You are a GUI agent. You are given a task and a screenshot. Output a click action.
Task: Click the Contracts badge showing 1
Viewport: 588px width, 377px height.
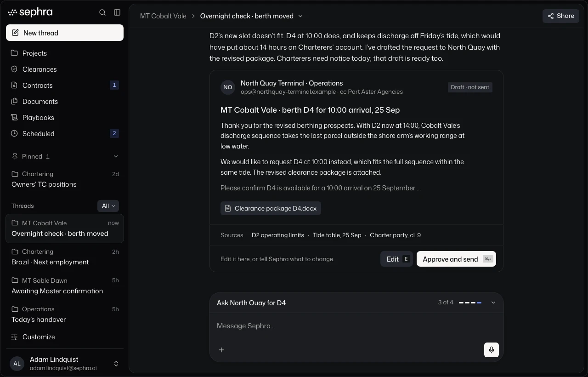tap(114, 85)
